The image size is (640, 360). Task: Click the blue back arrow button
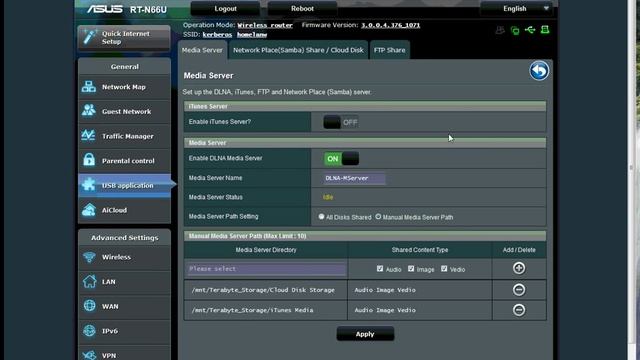pos(539,71)
